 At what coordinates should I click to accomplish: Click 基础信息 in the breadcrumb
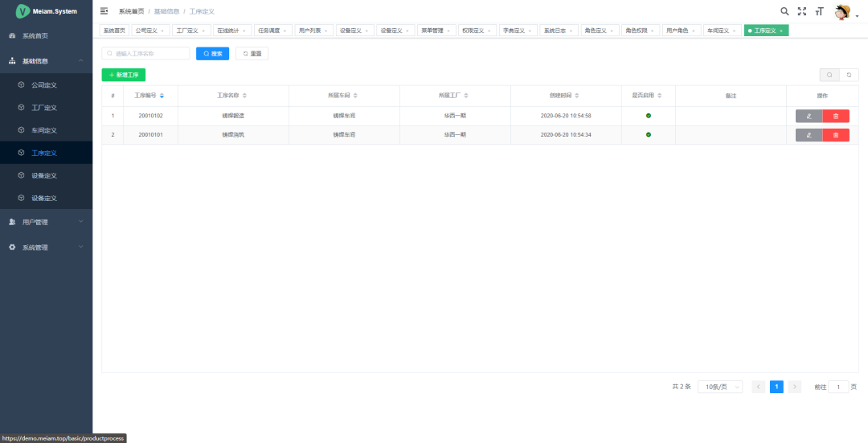click(166, 11)
